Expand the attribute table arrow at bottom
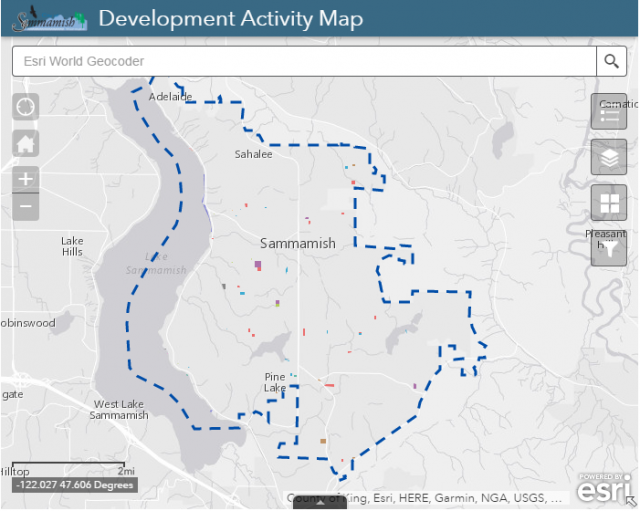 click(320, 502)
